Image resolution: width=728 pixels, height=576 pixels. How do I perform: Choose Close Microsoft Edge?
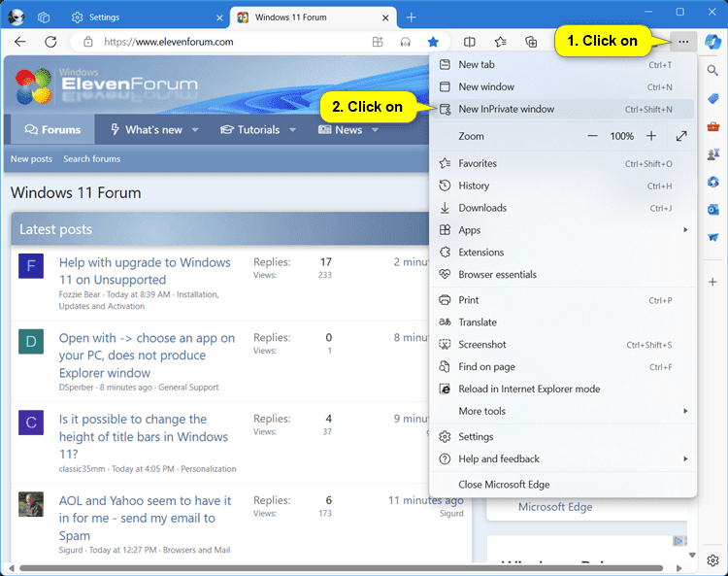coord(563,485)
